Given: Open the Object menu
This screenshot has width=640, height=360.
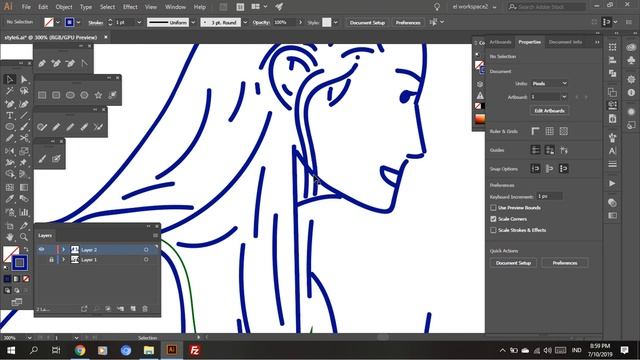Looking at the screenshot, I should pos(64,7).
